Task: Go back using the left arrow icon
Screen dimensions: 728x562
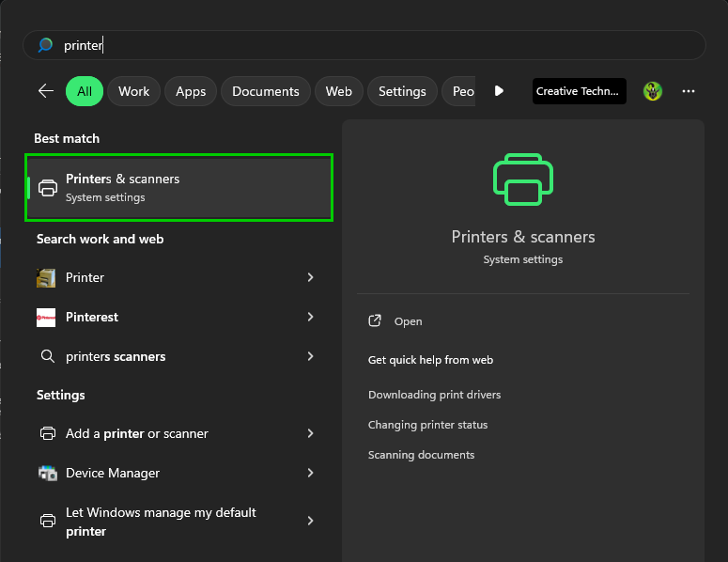Action: click(45, 91)
